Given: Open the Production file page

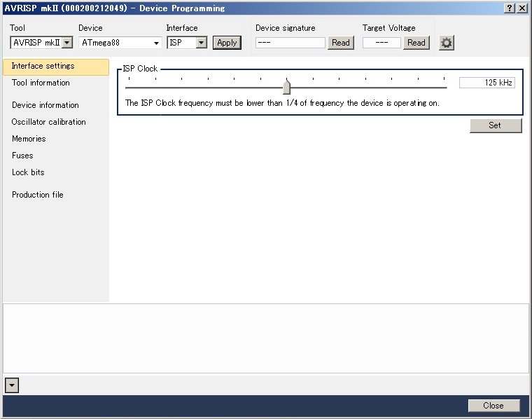Looking at the screenshot, I should [x=38, y=195].
